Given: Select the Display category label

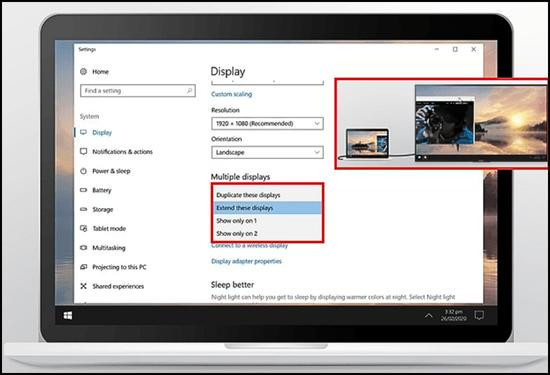Looking at the screenshot, I should point(102,132).
